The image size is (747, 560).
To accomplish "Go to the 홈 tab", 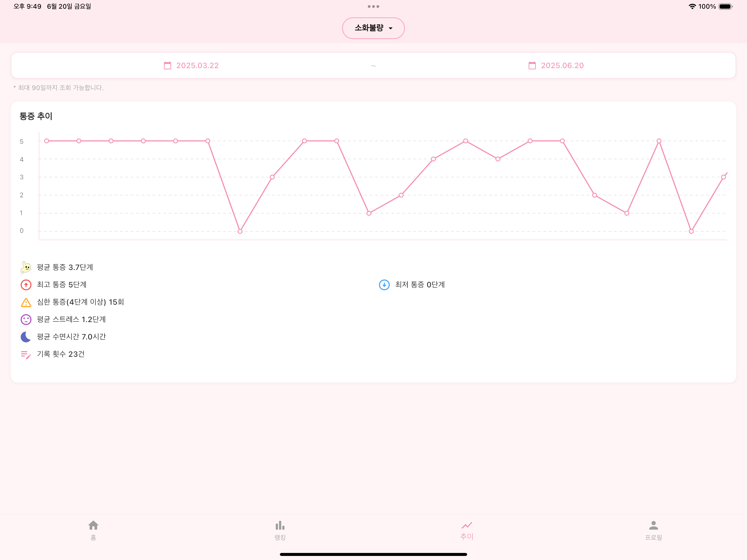I will click(x=93, y=530).
